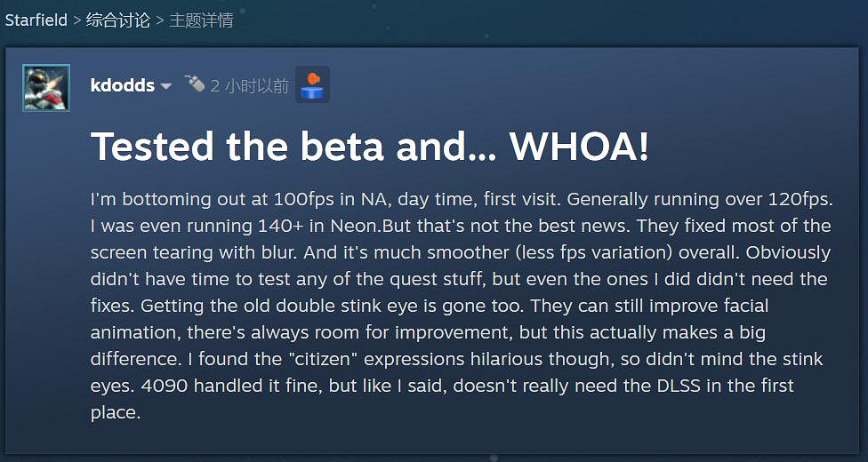The image size is (868, 462).
Task: Go to the Starfield breadcrumb link
Action: coord(36,20)
